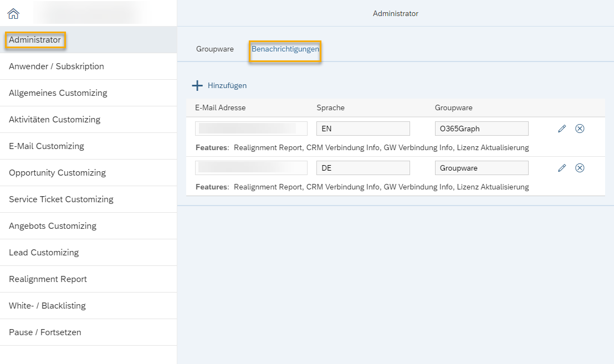Open Anwender / Subskription in the sidebar
This screenshot has width=614, height=364.
[57, 66]
